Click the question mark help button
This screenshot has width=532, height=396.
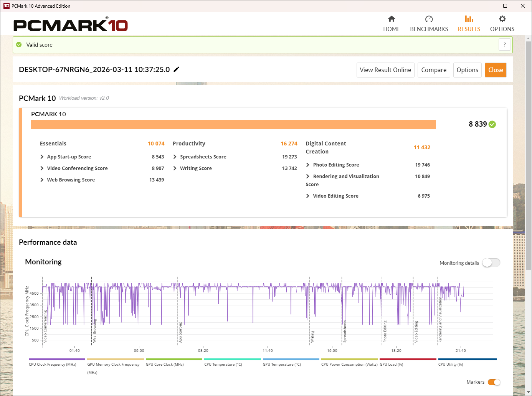[504, 45]
